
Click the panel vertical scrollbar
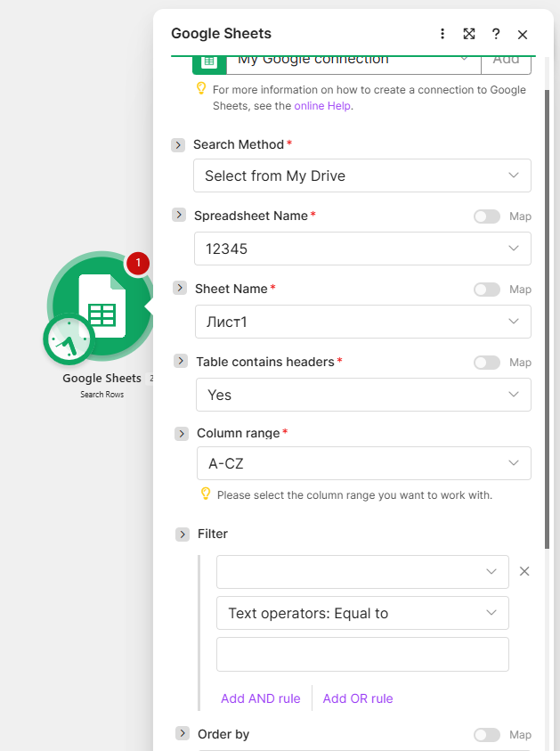(547, 319)
